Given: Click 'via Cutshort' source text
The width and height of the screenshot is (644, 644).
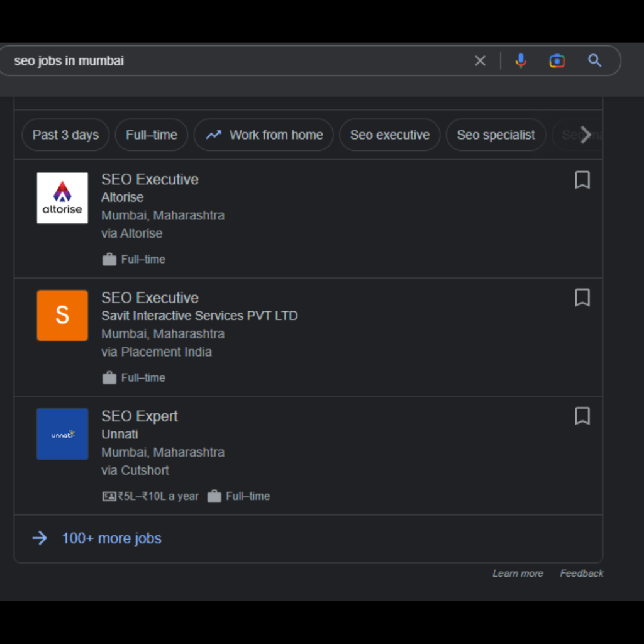Looking at the screenshot, I should (135, 470).
